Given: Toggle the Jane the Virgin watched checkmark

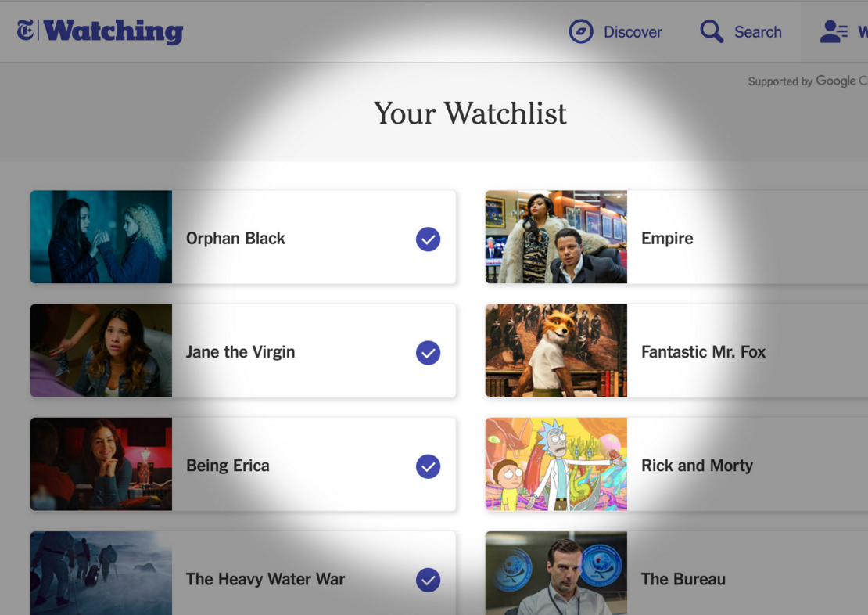Looking at the screenshot, I should [x=428, y=353].
